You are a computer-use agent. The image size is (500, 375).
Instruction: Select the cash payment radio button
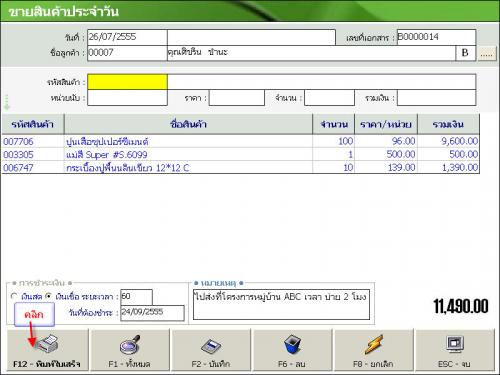(14, 296)
